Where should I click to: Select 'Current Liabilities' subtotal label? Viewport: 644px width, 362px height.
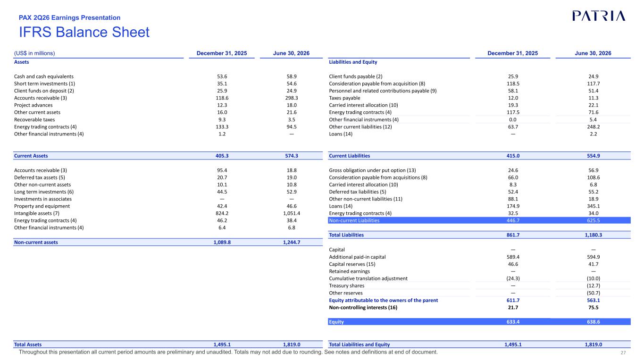point(350,156)
